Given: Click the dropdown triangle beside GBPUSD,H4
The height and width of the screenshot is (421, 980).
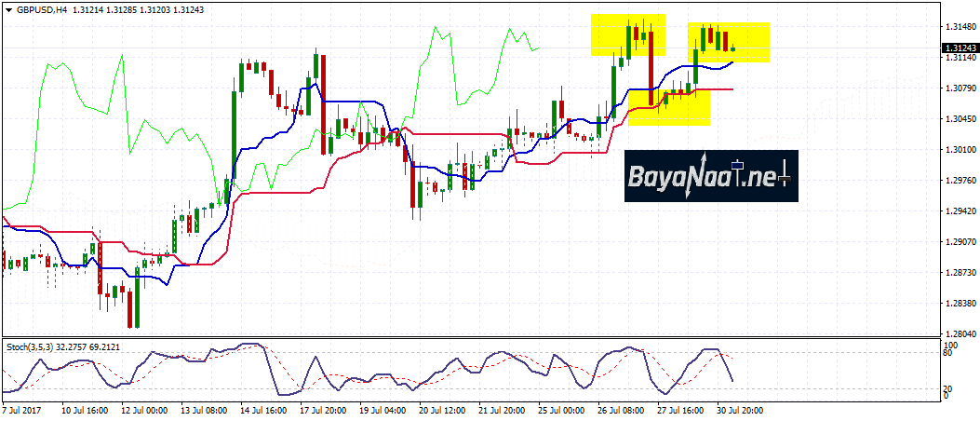Looking at the screenshot, I should pos(6,8).
